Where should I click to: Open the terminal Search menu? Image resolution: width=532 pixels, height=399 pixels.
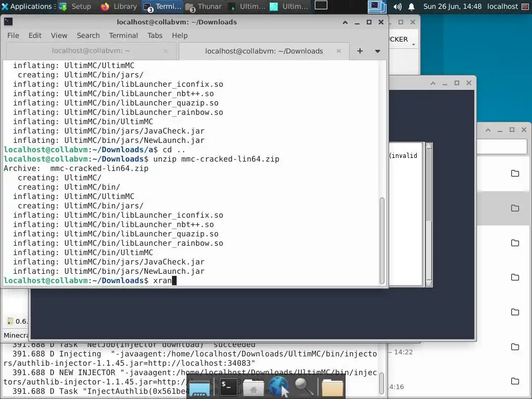pyautogui.click(x=88, y=36)
